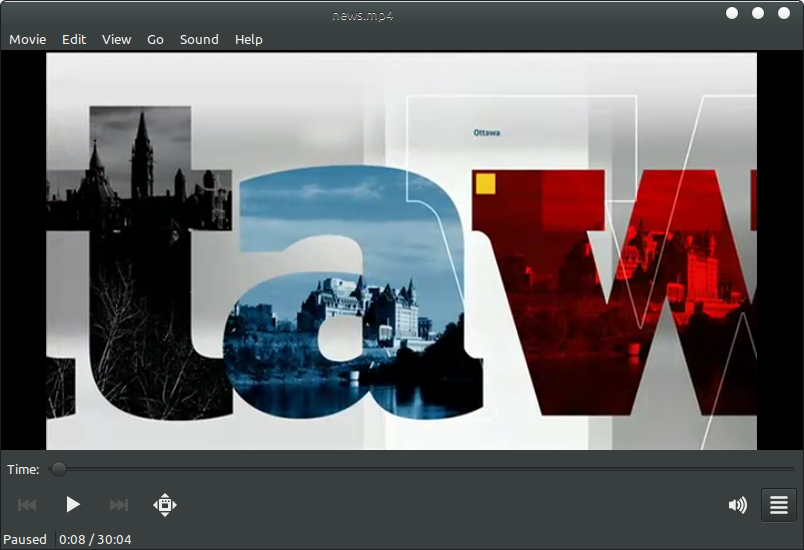Image resolution: width=804 pixels, height=550 pixels.
Task: Click the elapsed time 0:08 / 30:04 label
Action: (95, 539)
